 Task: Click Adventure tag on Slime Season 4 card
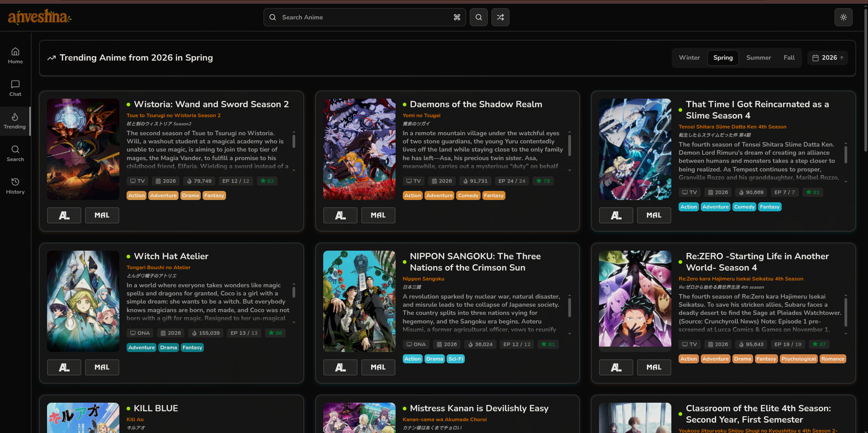coord(715,207)
